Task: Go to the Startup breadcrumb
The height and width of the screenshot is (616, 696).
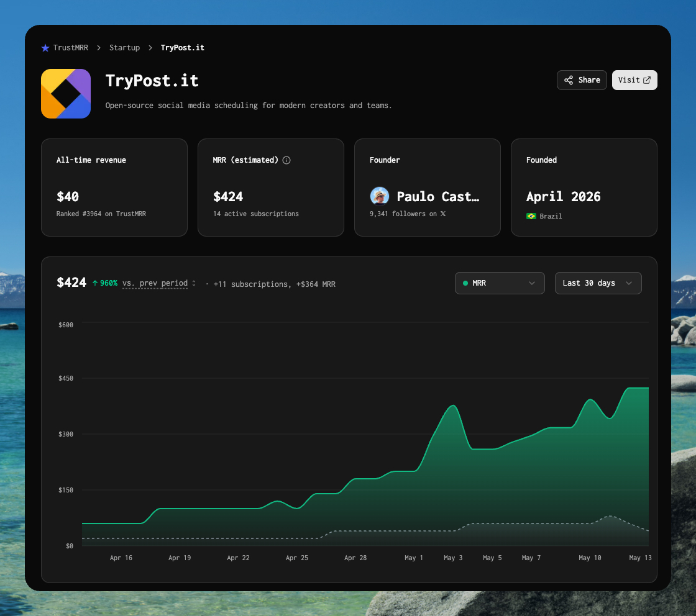Action: (124, 47)
